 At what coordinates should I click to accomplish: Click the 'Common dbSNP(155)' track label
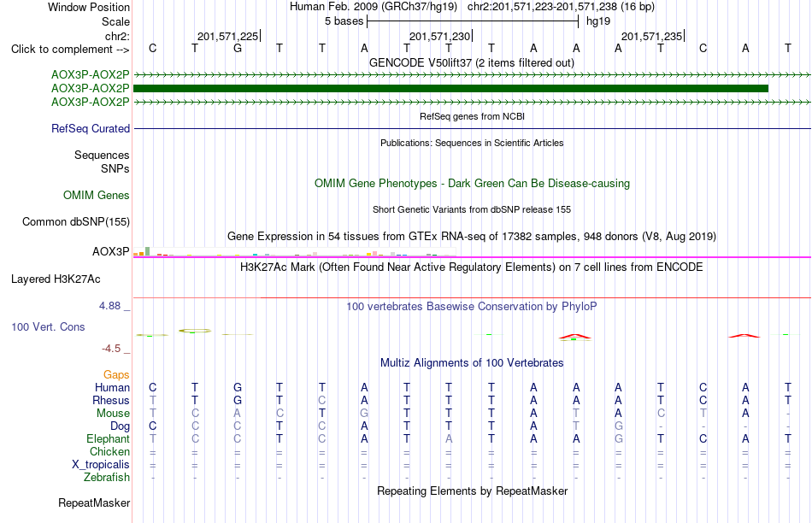(75, 221)
